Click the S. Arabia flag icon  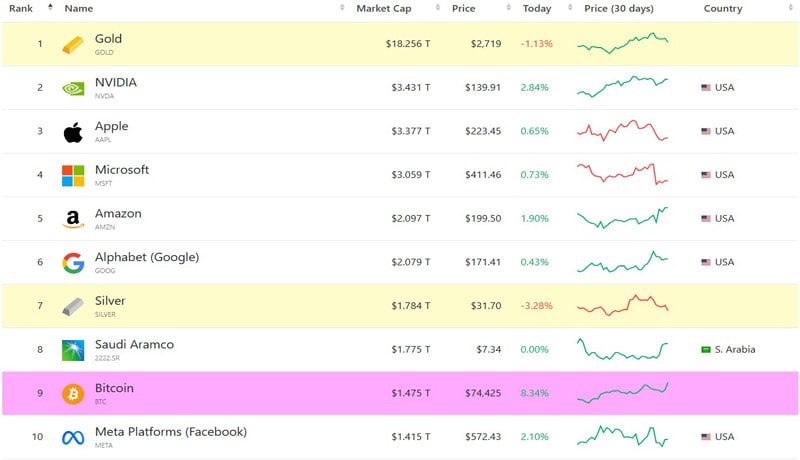pyautogui.click(x=706, y=350)
